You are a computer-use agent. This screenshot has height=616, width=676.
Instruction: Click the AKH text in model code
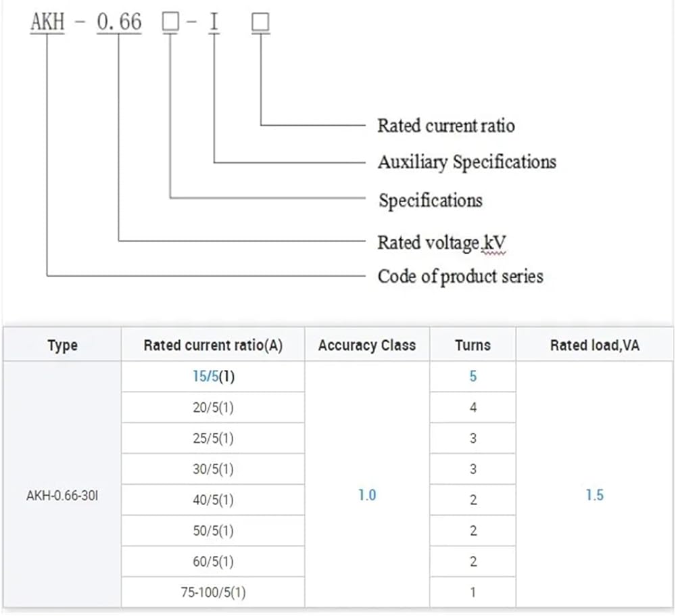47,22
